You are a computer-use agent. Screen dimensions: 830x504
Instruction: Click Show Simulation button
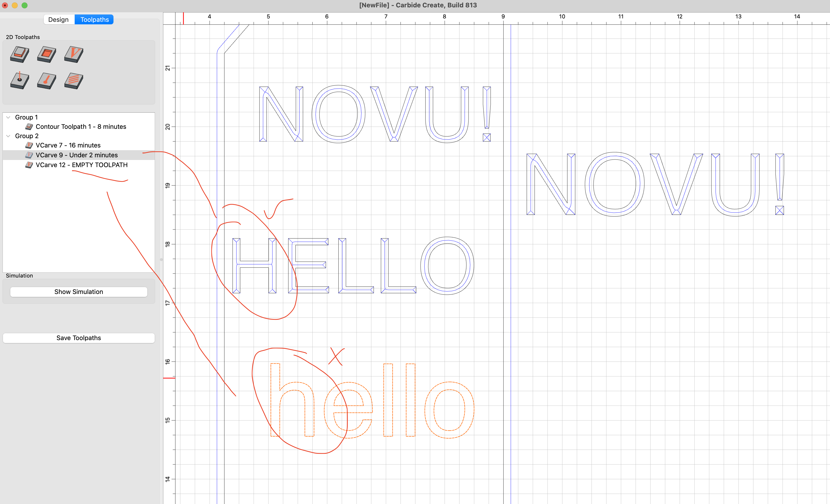pyautogui.click(x=79, y=292)
